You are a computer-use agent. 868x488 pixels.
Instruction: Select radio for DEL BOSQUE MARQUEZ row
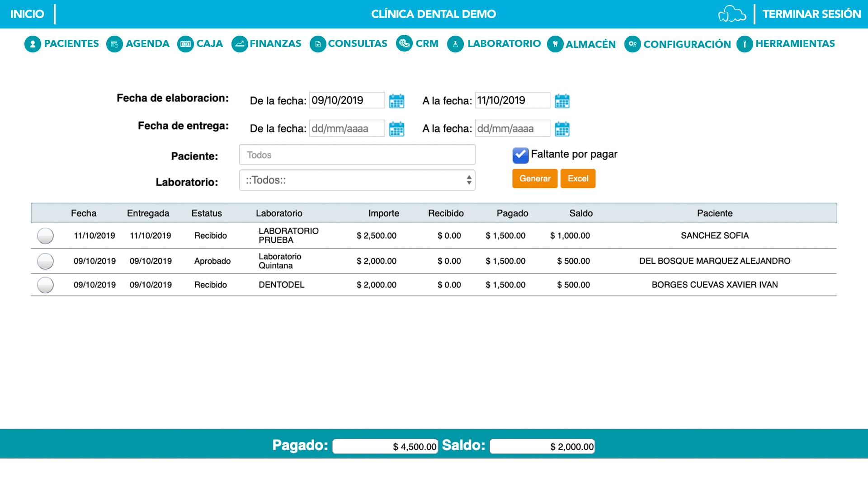pyautogui.click(x=45, y=261)
